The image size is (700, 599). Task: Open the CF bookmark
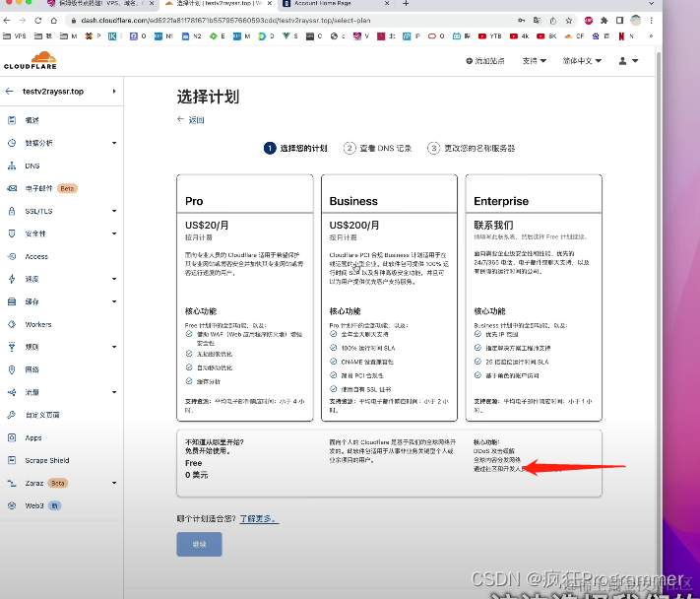pos(574,36)
